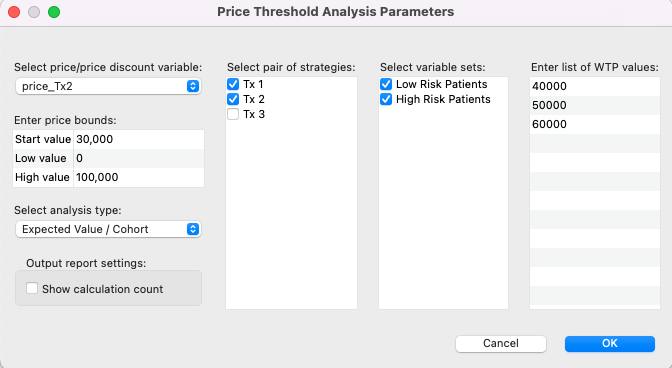Viewport: 672px width, 368px height.
Task: Select the High value field showing 100,000
Action: tap(139, 177)
